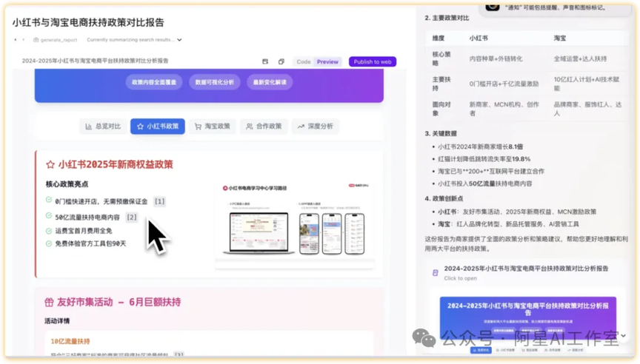Switch to the Preview view
Screen dimensions: 640x364
click(x=327, y=62)
